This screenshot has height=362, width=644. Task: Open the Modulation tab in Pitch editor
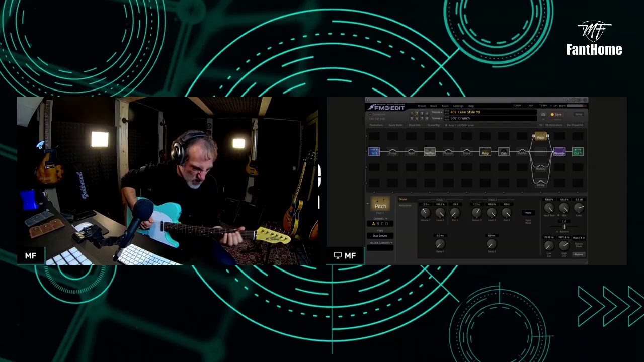pos(405,206)
